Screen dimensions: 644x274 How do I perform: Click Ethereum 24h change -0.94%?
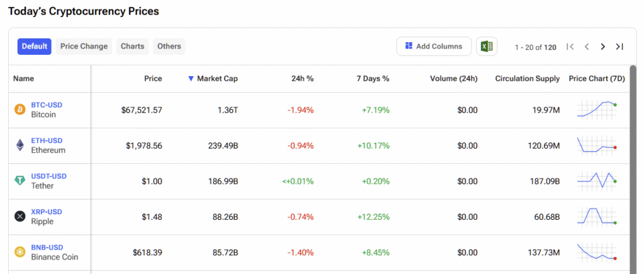click(300, 146)
